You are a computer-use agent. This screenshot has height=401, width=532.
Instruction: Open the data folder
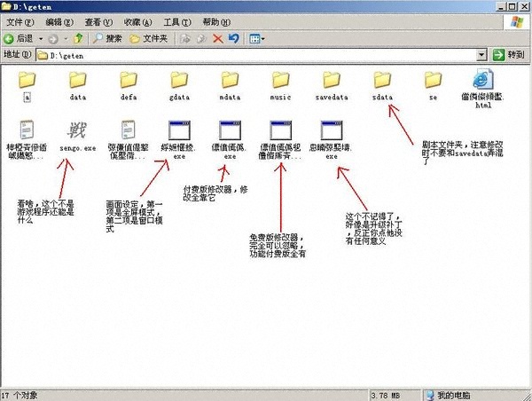coord(78,82)
